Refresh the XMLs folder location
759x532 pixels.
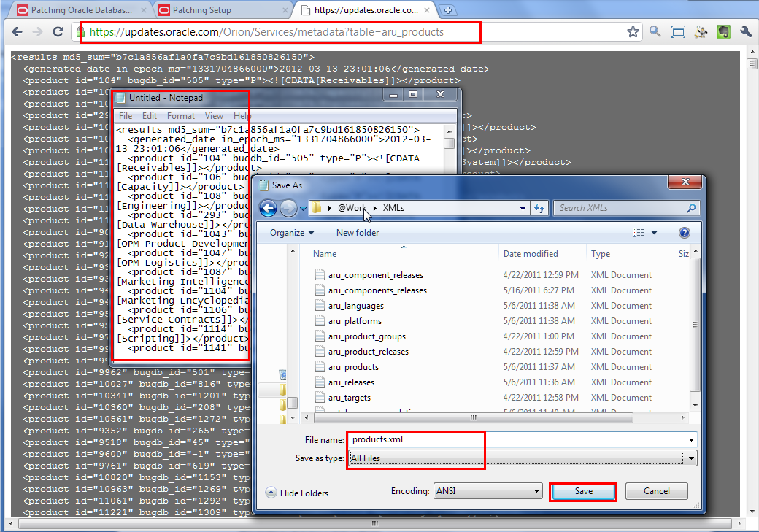pyautogui.click(x=539, y=208)
